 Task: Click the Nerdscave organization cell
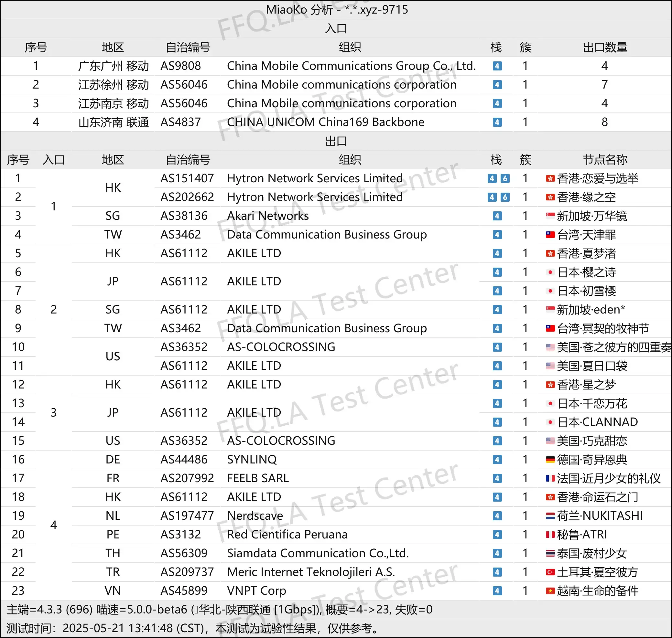(255, 516)
